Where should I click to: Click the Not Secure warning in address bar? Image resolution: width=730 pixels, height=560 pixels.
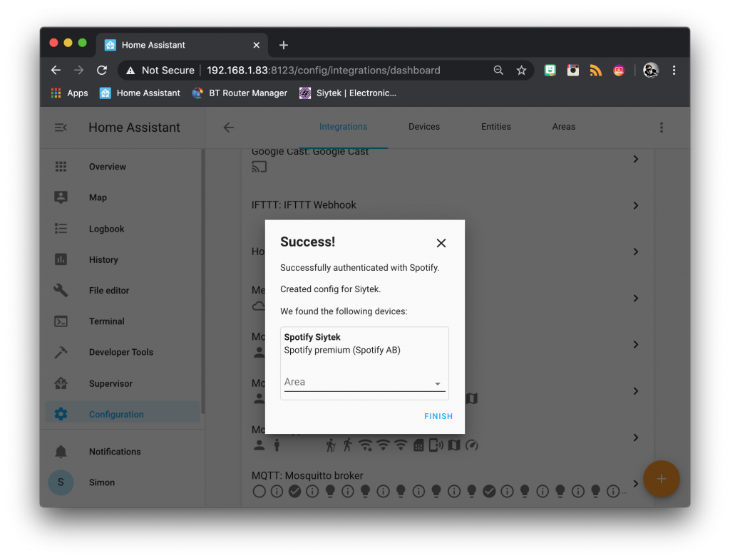[x=160, y=71]
